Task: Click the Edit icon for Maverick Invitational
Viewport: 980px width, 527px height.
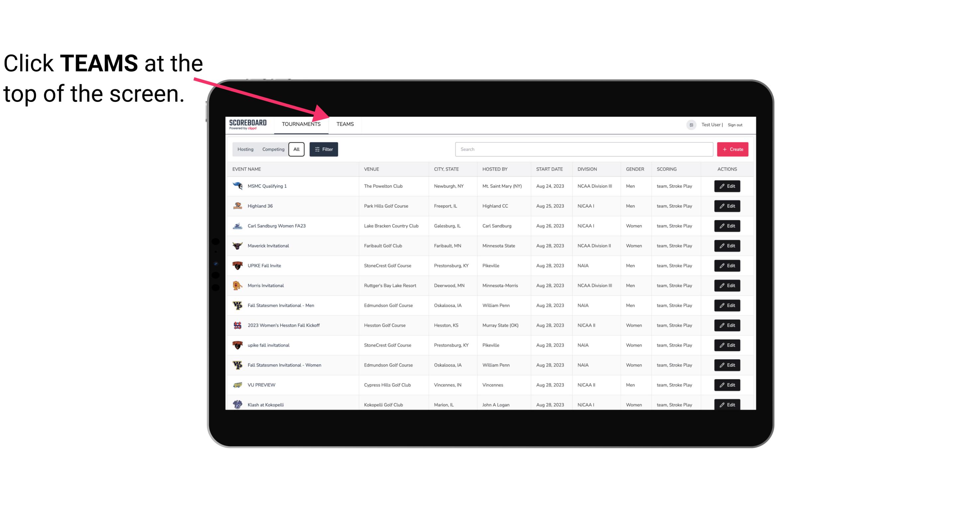Action: point(728,245)
